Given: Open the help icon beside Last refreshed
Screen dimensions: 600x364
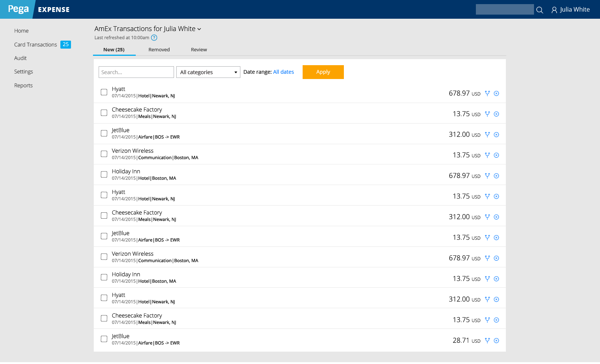Looking at the screenshot, I should pyautogui.click(x=154, y=38).
